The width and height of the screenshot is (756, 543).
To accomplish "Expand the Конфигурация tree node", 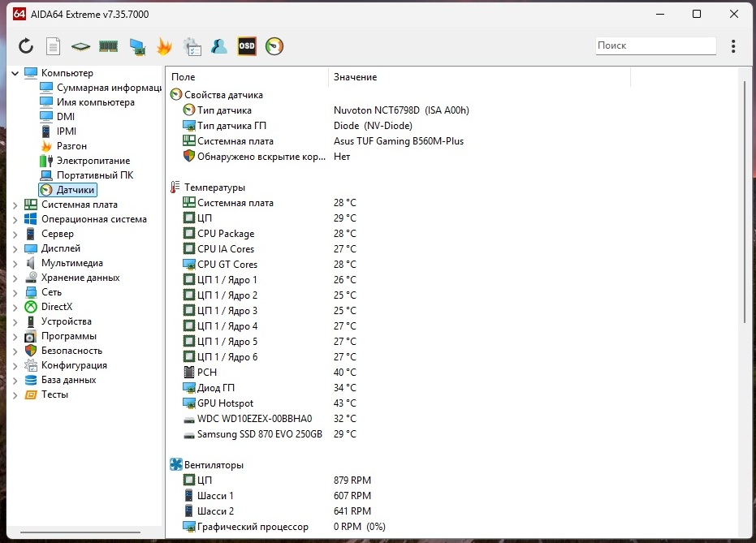I will (15, 366).
